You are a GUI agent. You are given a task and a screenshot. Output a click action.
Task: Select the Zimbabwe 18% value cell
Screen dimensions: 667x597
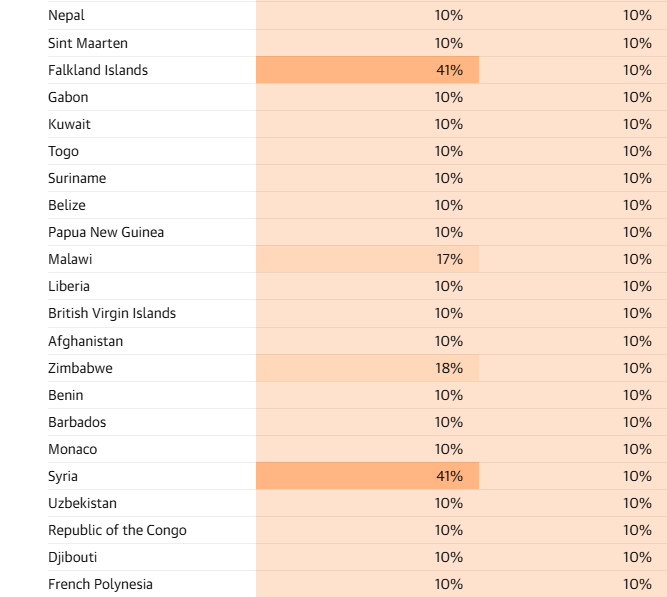[x=368, y=368]
